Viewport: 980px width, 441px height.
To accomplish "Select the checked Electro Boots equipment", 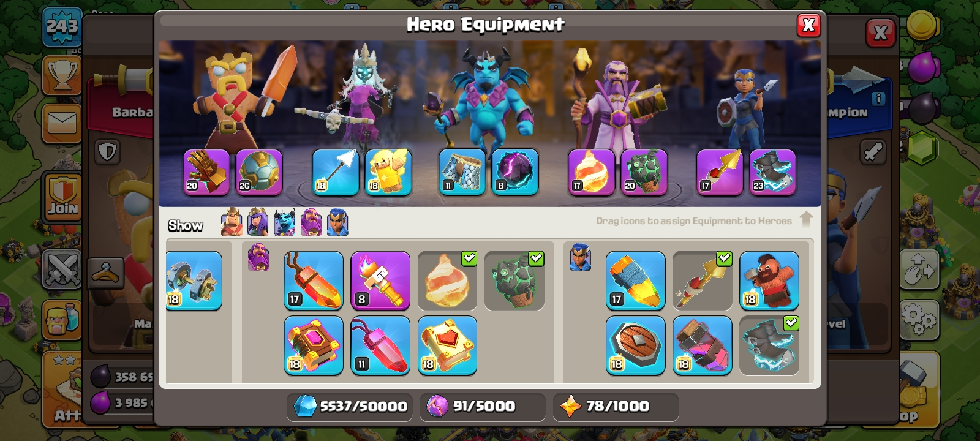I will (x=769, y=345).
